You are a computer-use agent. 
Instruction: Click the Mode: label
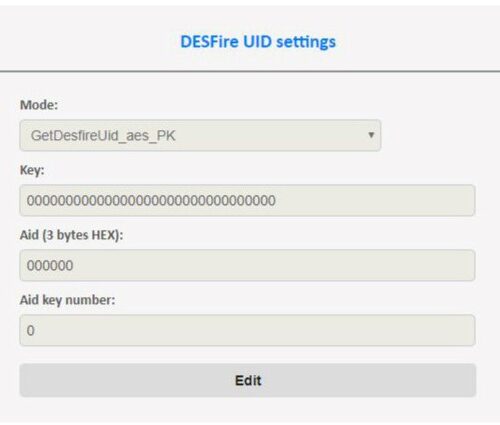(x=39, y=105)
